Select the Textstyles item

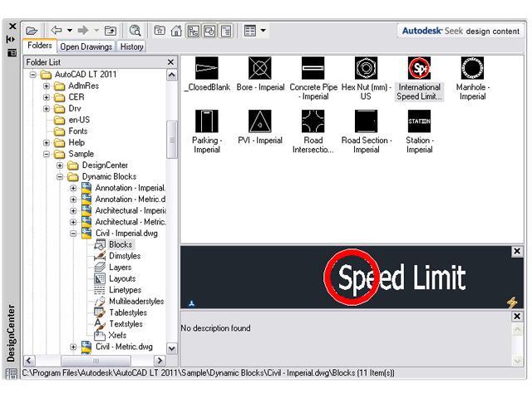click(126, 324)
